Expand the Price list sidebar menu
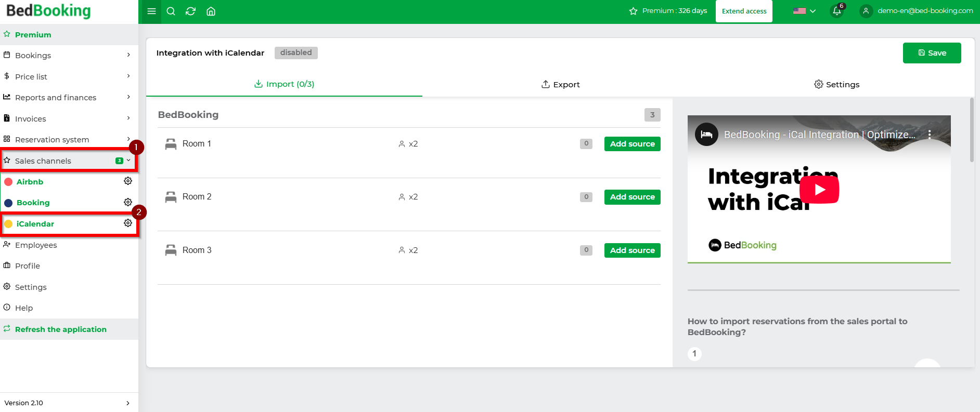Screen dimensions: 980x412 pyautogui.click(x=69, y=76)
